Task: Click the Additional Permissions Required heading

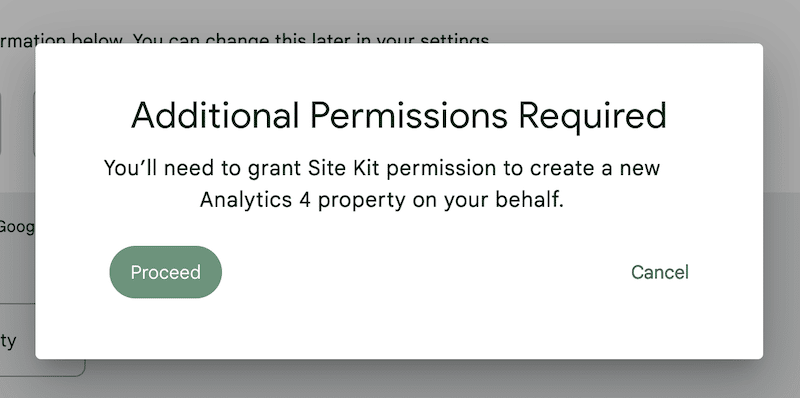Action: [x=399, y=115]
